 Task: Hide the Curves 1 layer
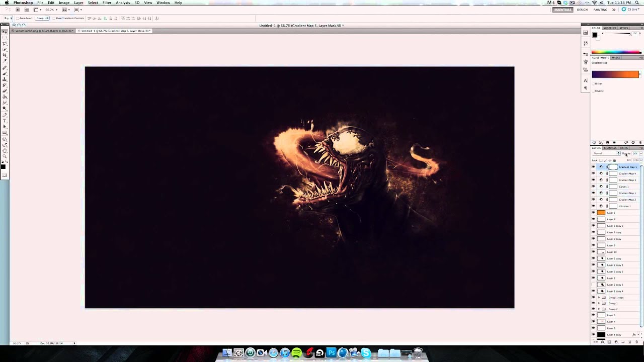click(x=593, y=187)
